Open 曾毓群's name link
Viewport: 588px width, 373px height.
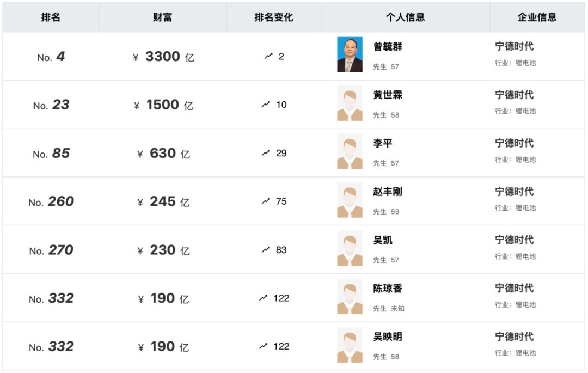pyautogui.click(x=388, y=47)
